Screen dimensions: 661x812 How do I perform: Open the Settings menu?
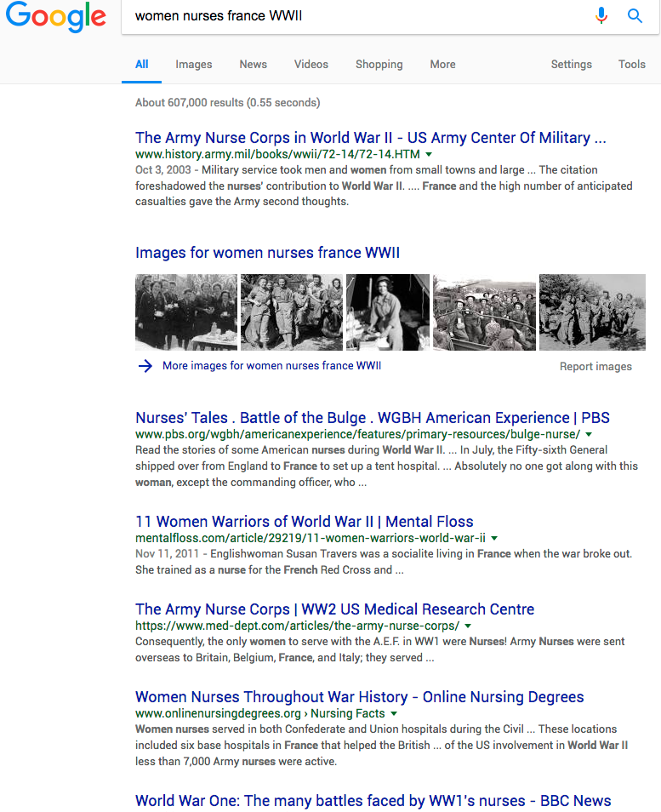[x=571, y=64]
